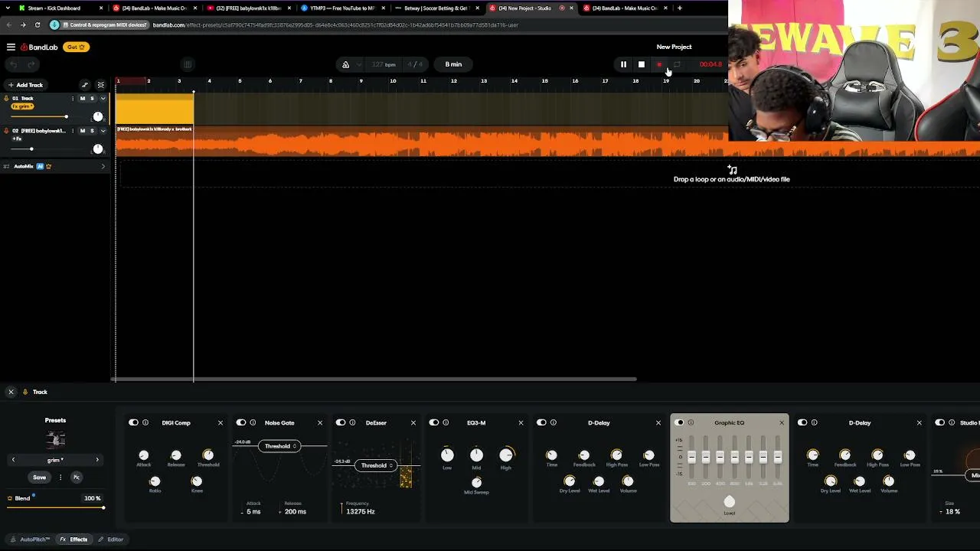This screenshot has height=551, width=980.
Task: Switch to the Effects tab
Action: (74, 540)
